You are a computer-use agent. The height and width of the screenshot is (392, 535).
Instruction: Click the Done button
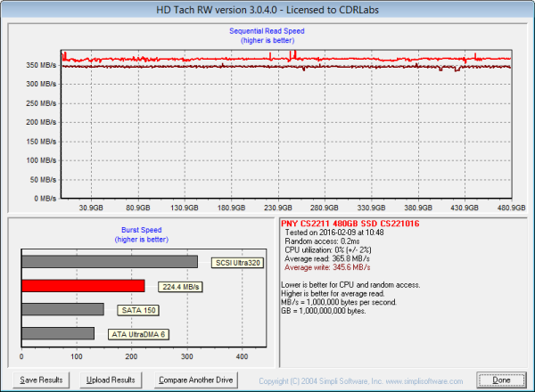pos(501,380)
